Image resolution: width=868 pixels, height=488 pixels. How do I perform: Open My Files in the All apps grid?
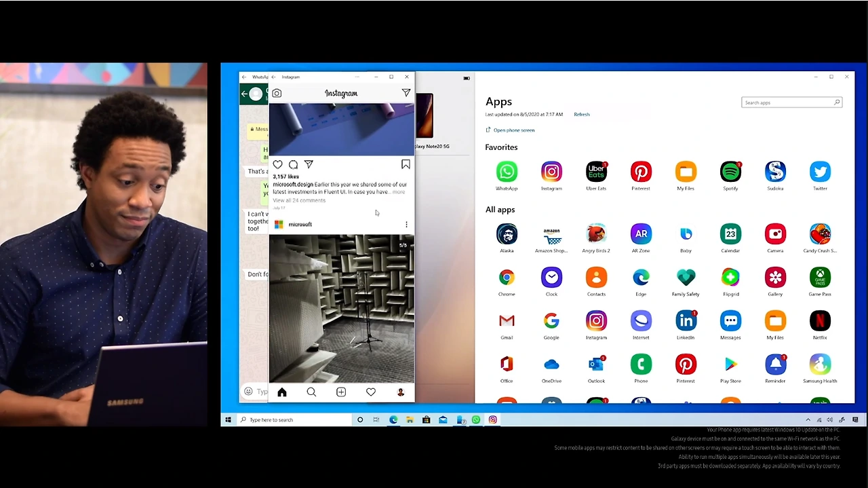click(x=775, y=321)
